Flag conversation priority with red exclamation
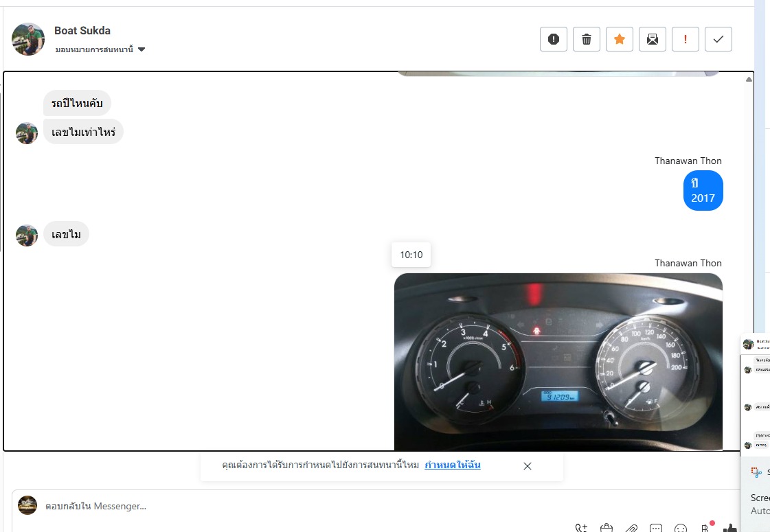770x532 pixels. (685, 39)
